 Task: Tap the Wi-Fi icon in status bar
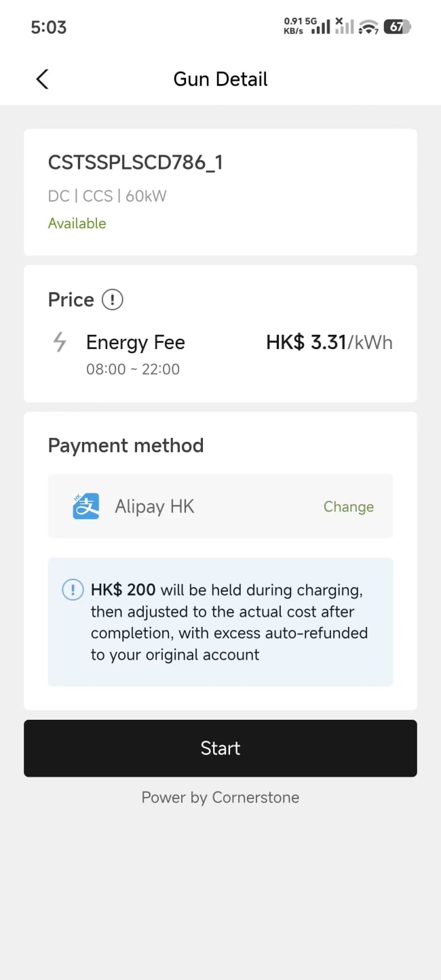pyautogui.click(x=368, y=27)
